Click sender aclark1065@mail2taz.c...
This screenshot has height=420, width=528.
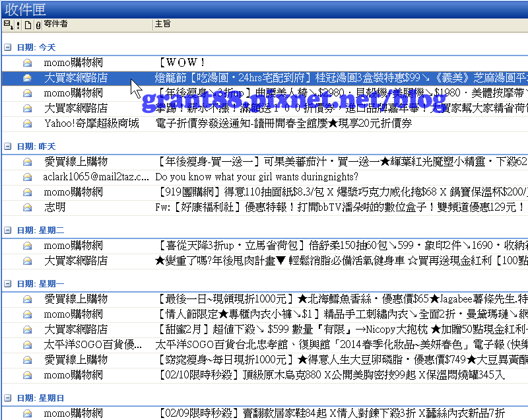point(96,177)
